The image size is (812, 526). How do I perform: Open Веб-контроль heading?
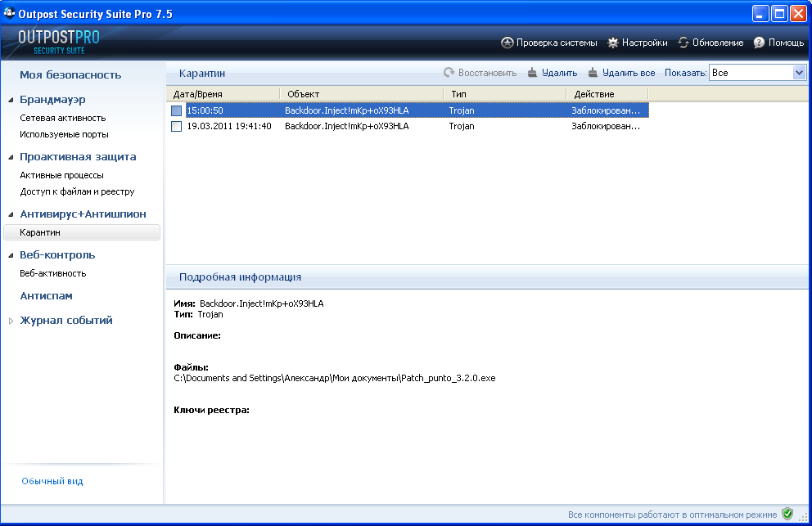pos(57,254)
